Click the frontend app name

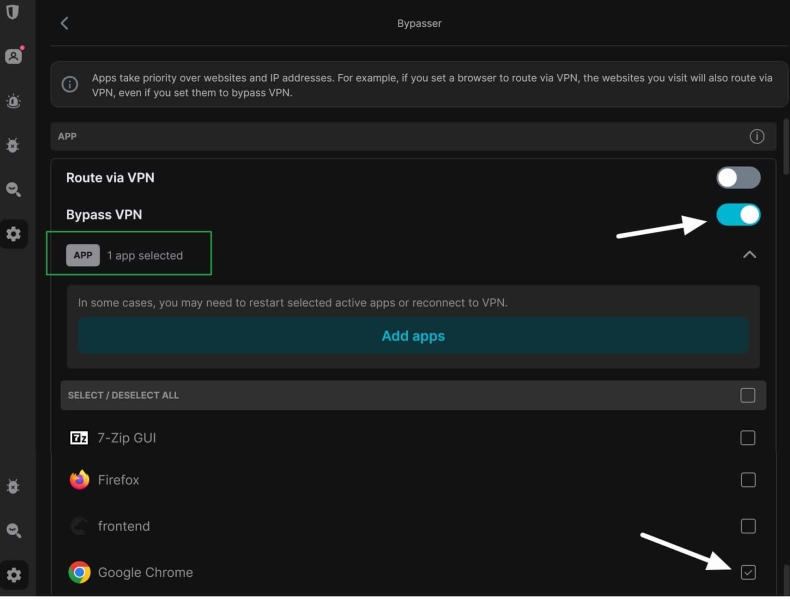tap(124, 526)
